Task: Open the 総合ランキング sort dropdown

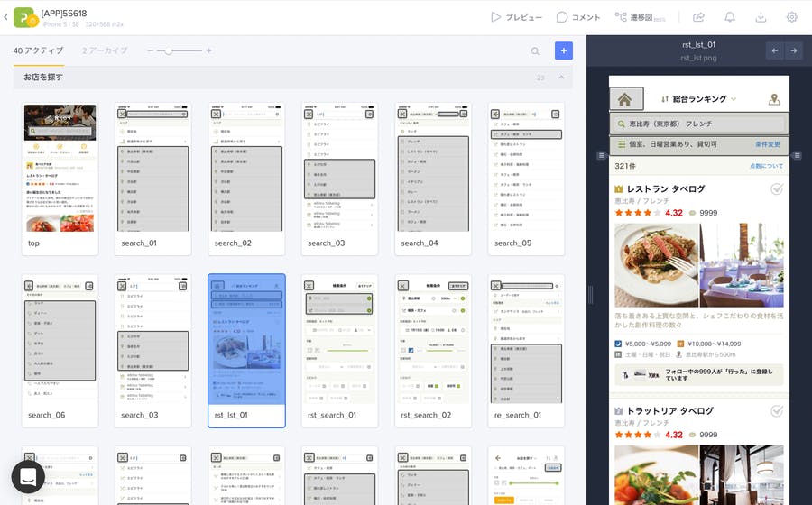Action: pyautogui.click(x=698, y=99)
